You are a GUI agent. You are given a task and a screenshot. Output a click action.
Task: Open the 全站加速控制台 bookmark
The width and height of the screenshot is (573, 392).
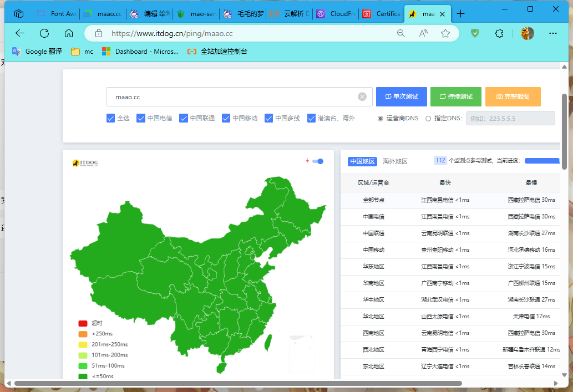[217, 52]
